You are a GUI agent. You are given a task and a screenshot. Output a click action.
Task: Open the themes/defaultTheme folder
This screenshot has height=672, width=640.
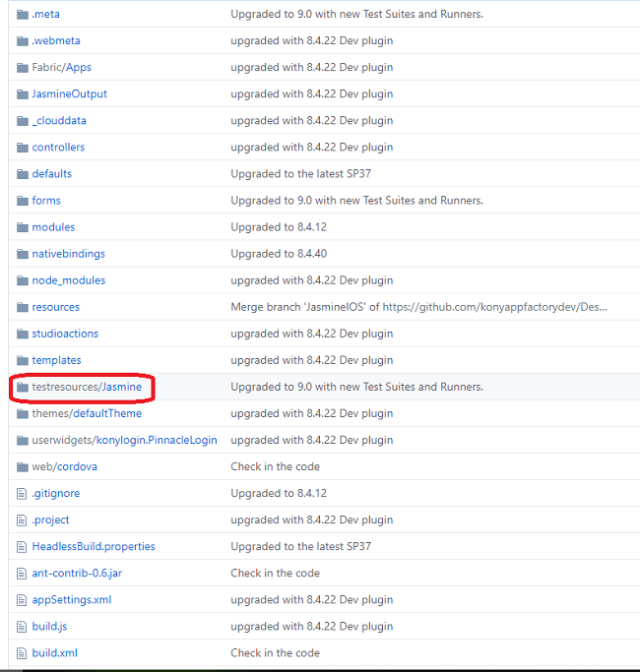click(87, 413)
